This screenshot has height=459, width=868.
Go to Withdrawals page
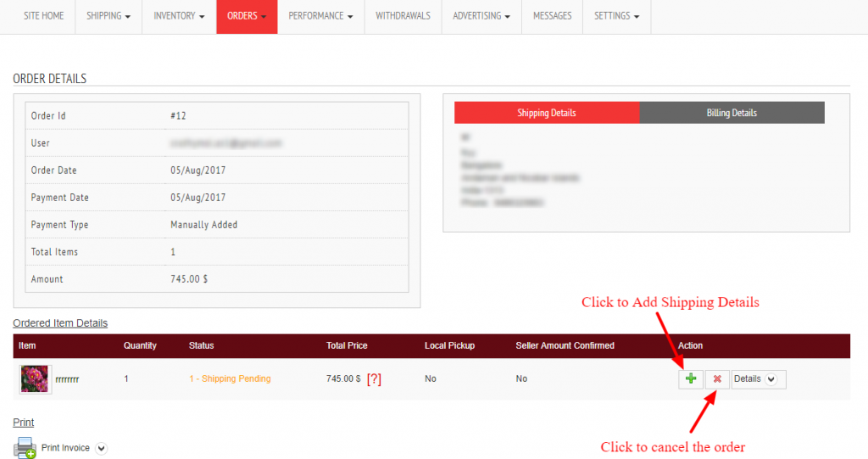pyautogui.click(x=403, y=16)
